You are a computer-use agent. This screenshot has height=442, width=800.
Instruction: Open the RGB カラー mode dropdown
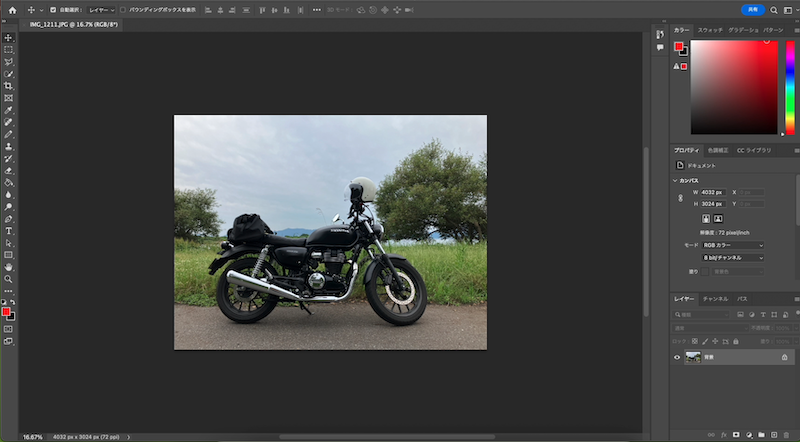pyautogui.click(x=733, y=245)
